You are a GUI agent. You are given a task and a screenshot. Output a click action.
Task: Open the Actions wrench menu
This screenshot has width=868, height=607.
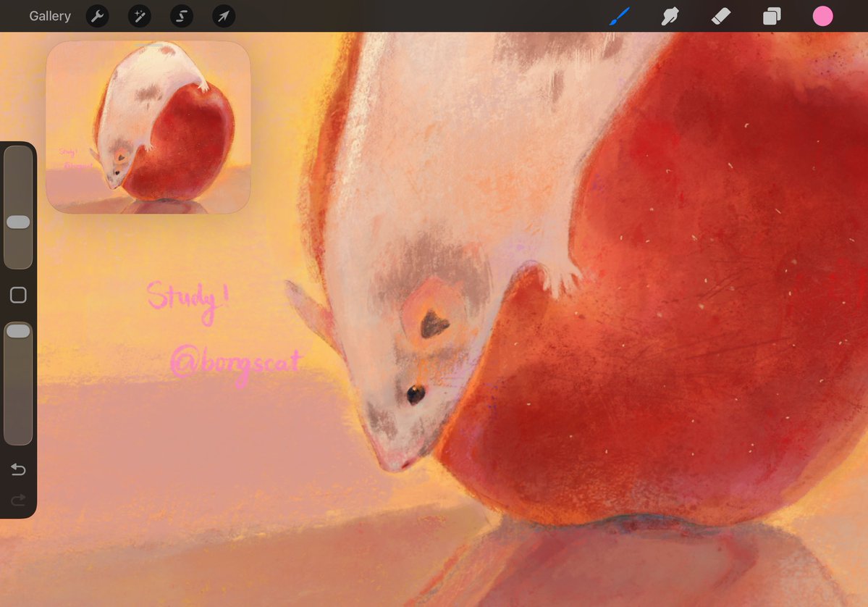coord(98,16)
